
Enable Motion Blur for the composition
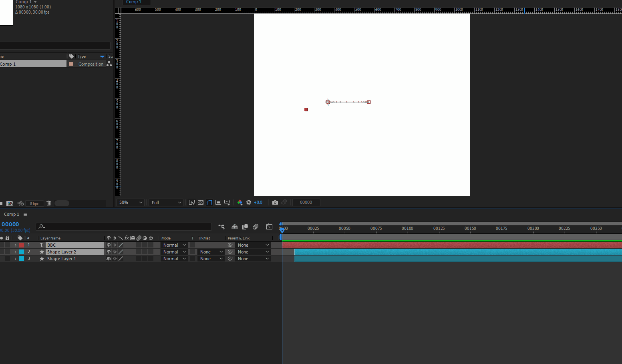256,227
